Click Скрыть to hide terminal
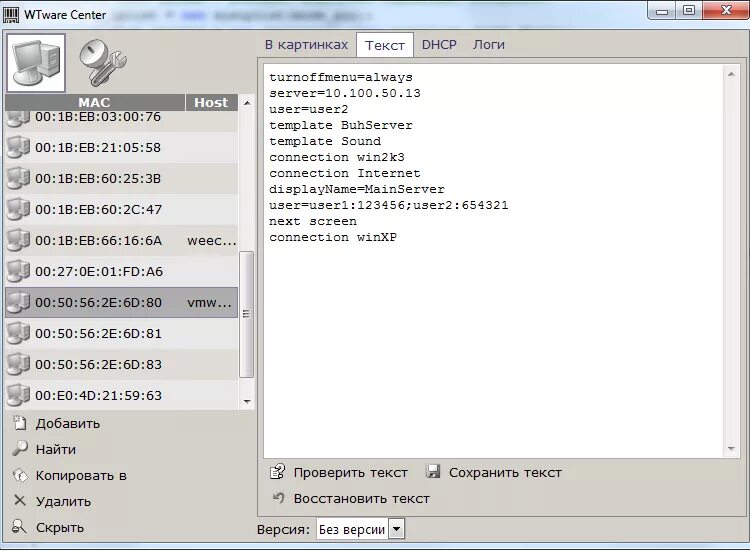The height and width of the screenshot is (551, 750). [60, 527]
